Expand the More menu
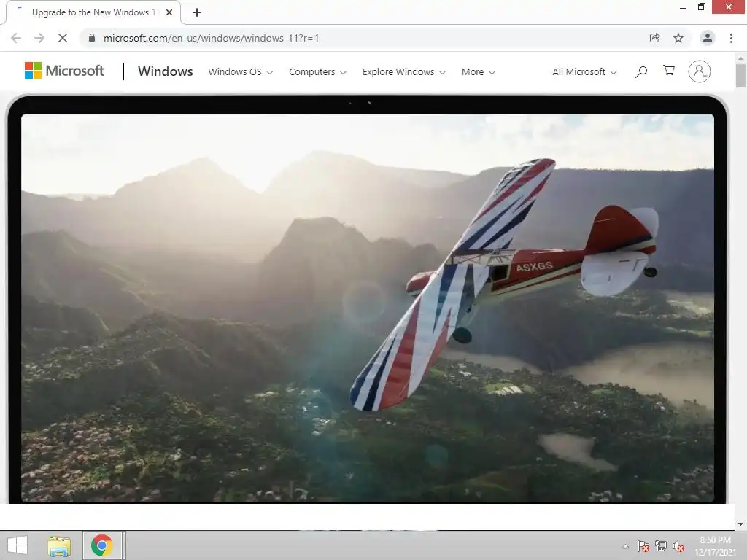Viewport: 747px width, 560px height. point(478,72)
